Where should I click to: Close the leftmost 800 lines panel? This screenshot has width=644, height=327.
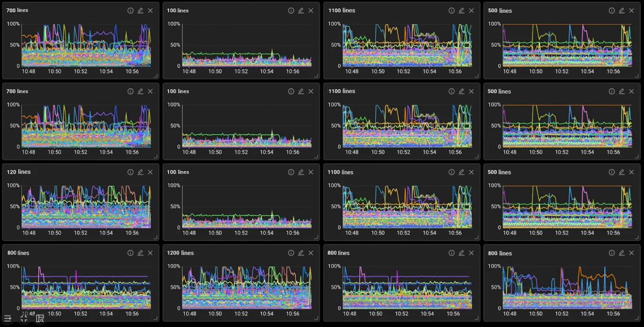(x=150, y=253)
